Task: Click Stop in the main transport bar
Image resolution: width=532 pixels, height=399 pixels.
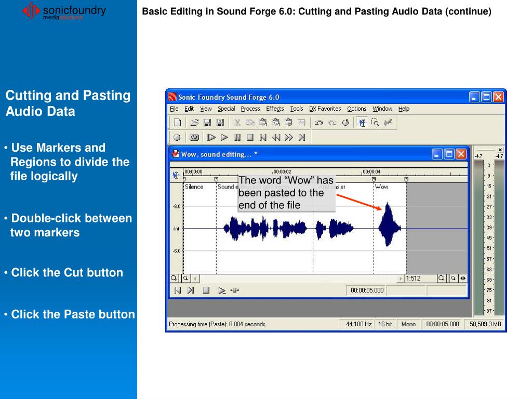Action: 250,137
